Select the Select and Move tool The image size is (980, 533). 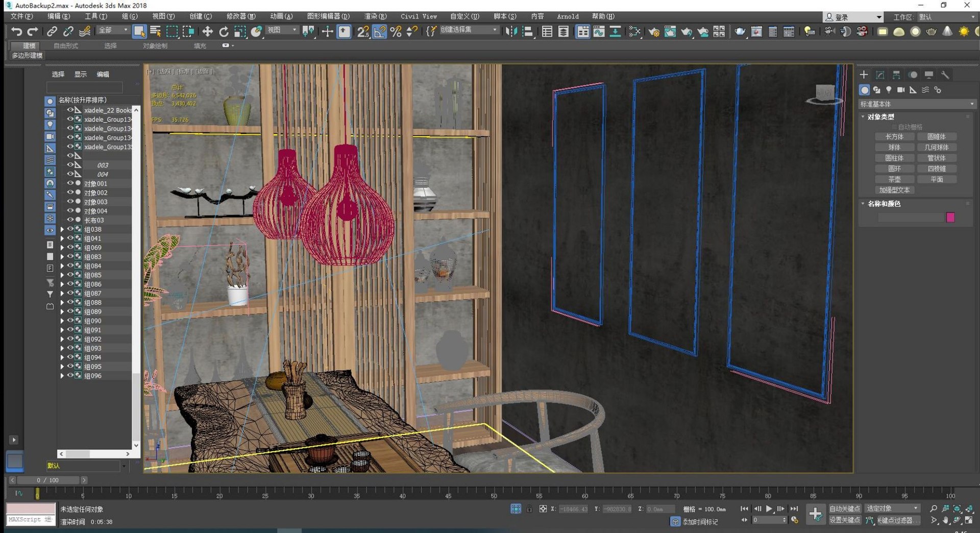(207, 32)
